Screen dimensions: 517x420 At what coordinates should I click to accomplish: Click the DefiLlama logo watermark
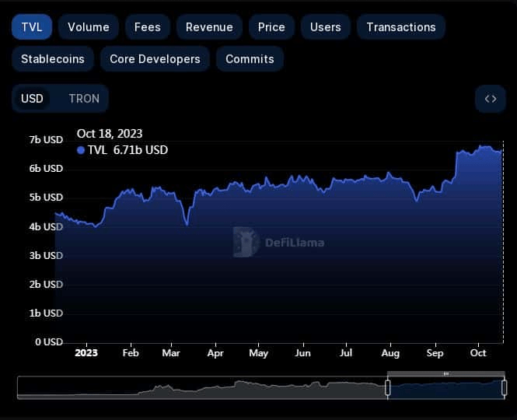click(x=278, y=242)
